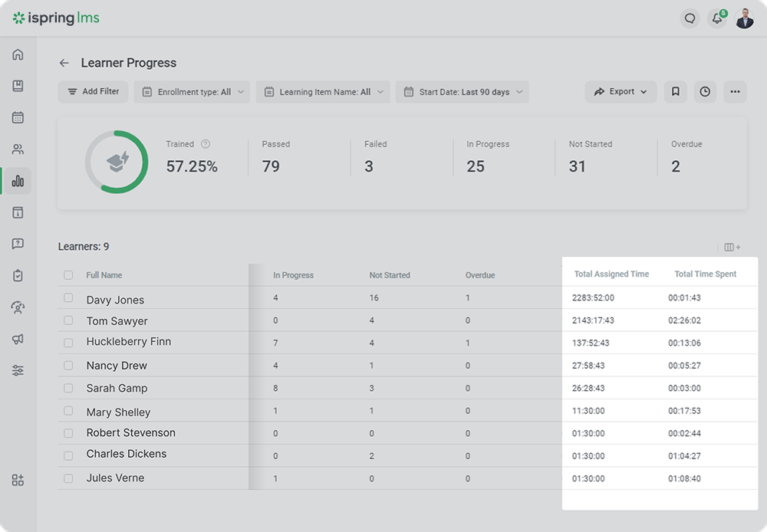Expand the Enrollment type filter dropdown
This screenshot has width=767, height=532.
(x=193, y=92)
